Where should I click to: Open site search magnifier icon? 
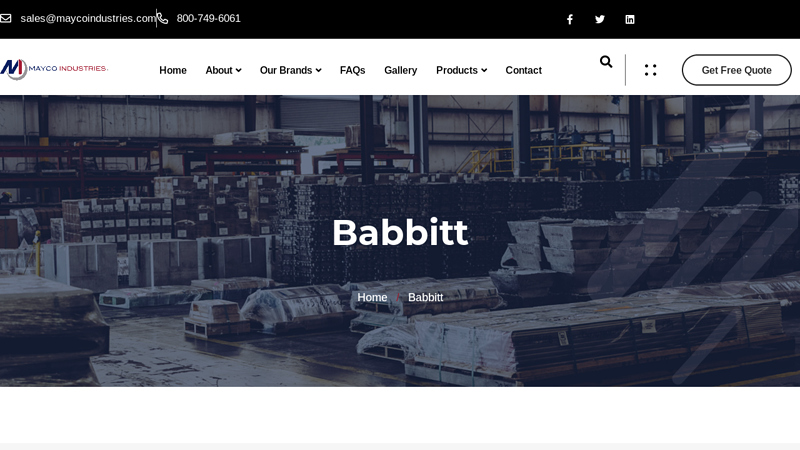coord(606,62)
